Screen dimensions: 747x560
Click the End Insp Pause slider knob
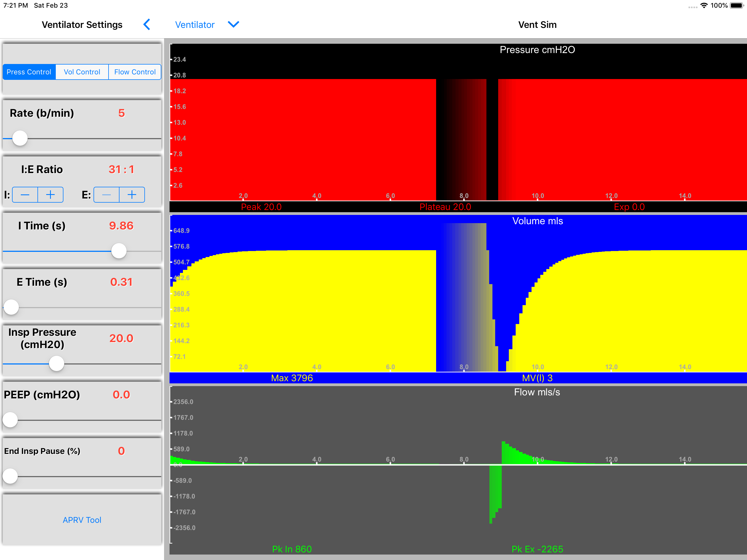(x=10, y=476)
